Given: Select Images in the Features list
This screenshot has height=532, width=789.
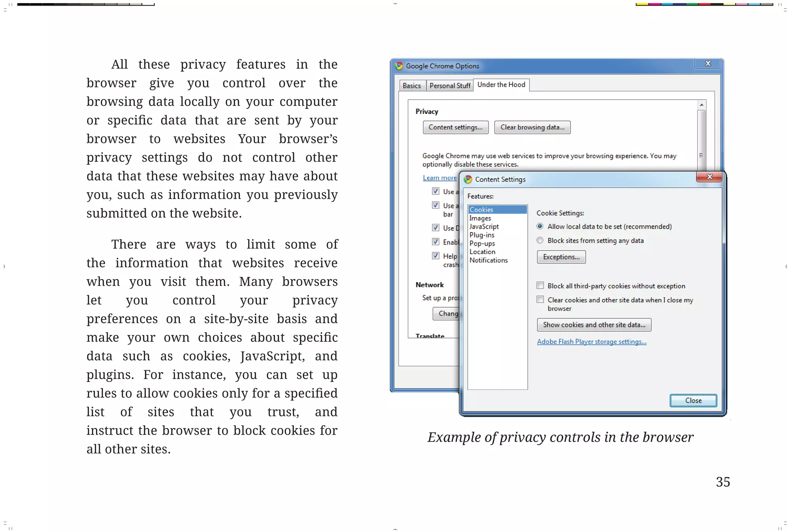Looking at the screenshot, I should (497, 218).
